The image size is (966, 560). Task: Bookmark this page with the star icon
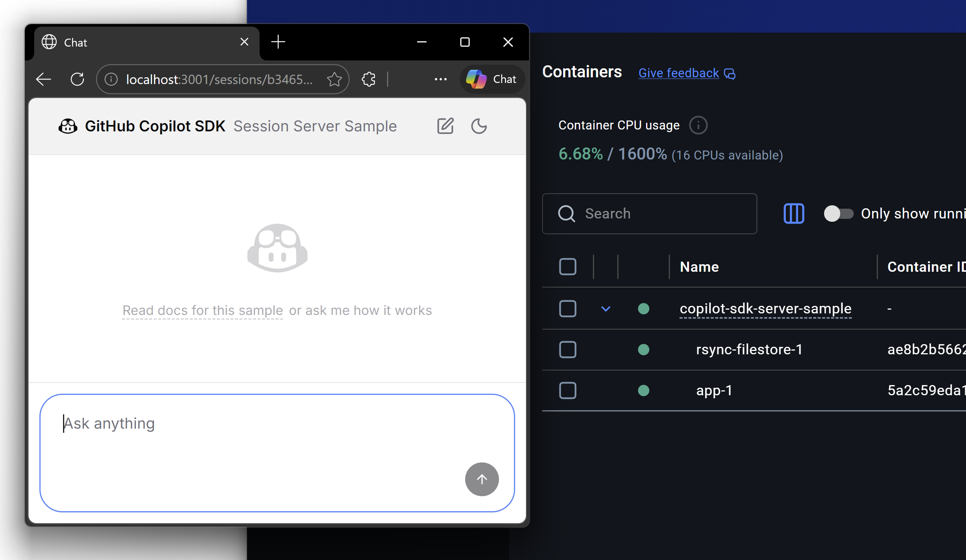[334, 79]
